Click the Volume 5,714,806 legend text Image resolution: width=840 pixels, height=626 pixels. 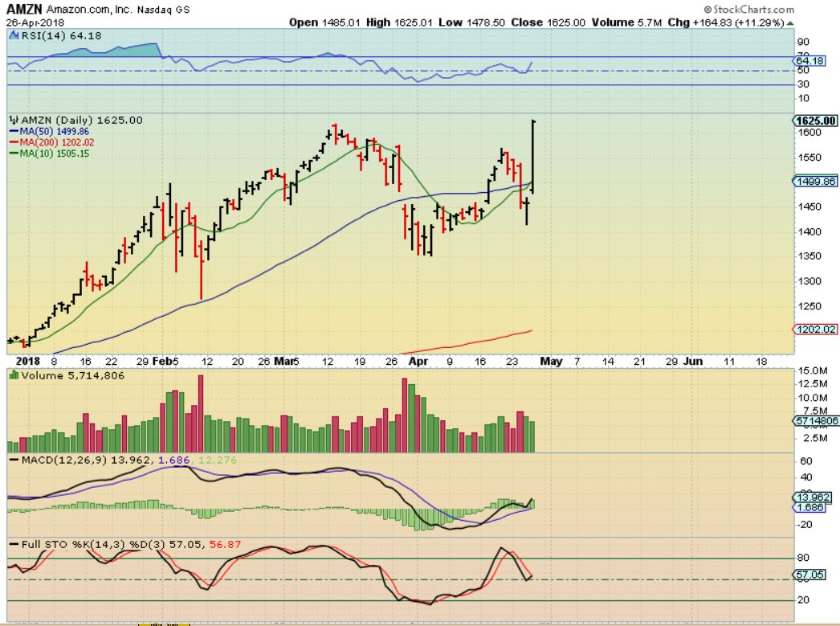tap(73, 375)
